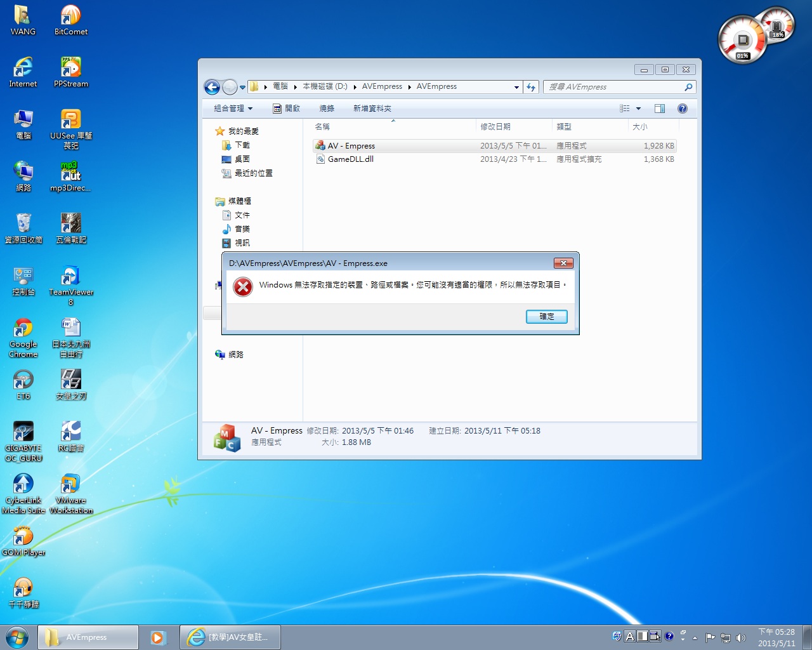The width and height of the screenshot is (812, 650).
Task: Click the Start button orb
Action: click(17, 637)
